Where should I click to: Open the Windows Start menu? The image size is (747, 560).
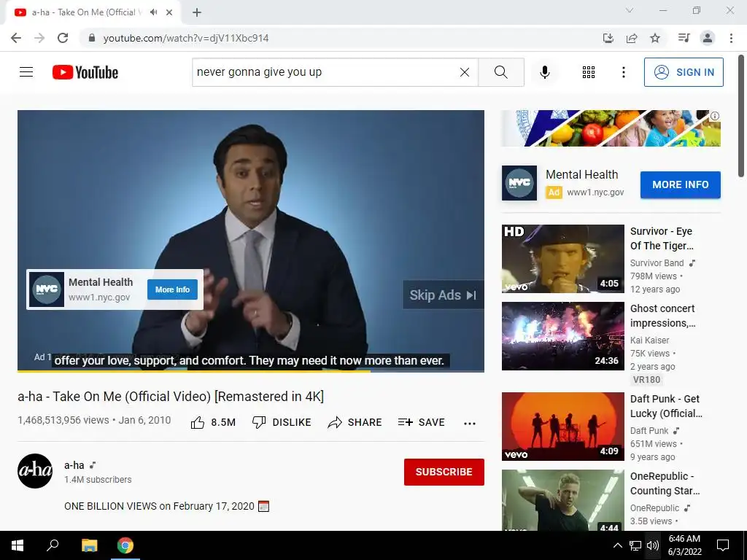tap(18, 545)
